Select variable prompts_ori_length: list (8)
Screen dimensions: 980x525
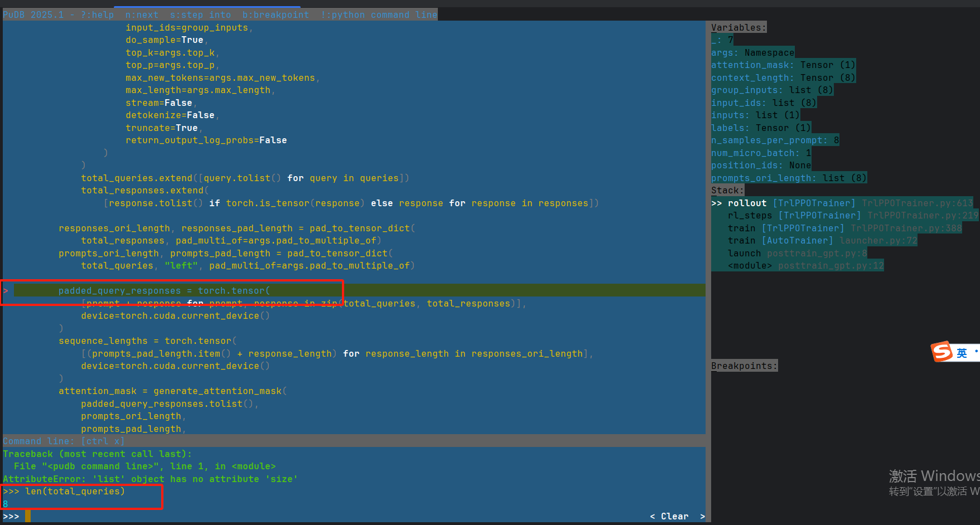pyautogui.click(x=789, y=178)
